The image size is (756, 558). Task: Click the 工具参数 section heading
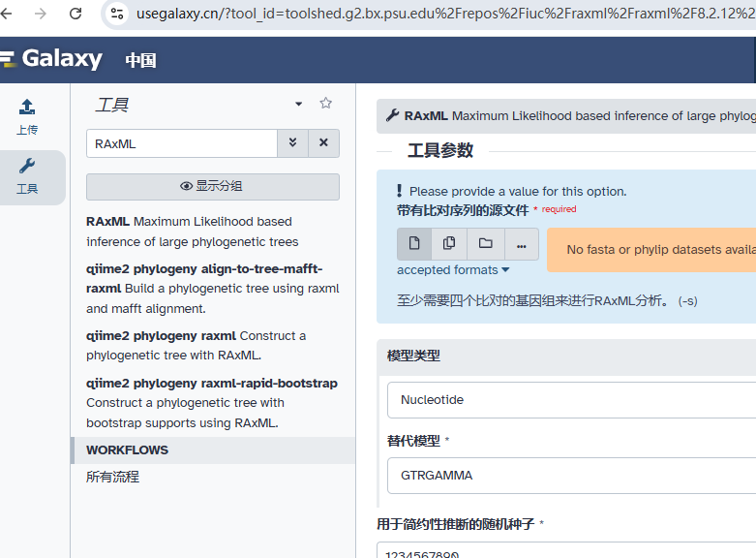coord(440,150)
